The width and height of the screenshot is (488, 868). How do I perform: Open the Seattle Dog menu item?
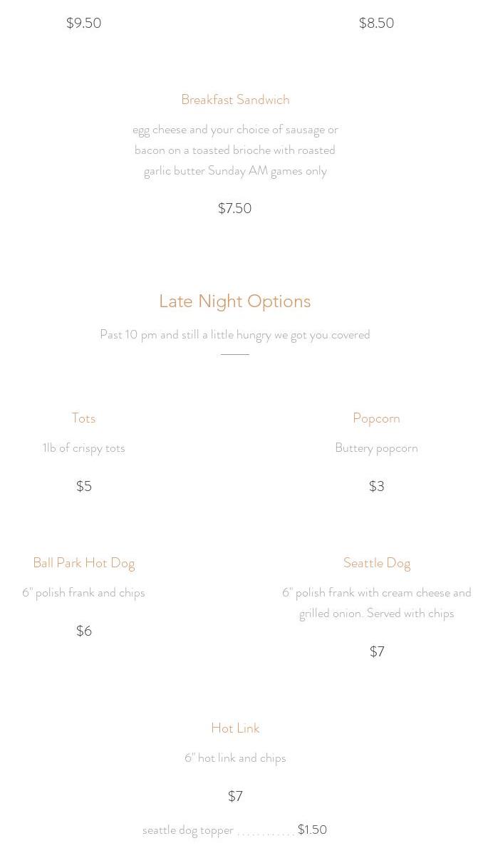[x=376, y=563]
